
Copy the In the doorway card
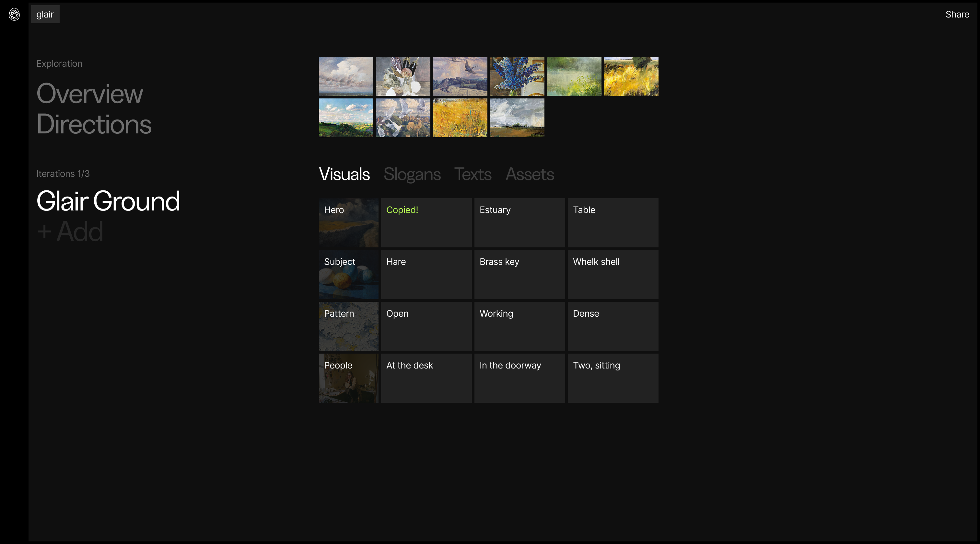(520, 378)
